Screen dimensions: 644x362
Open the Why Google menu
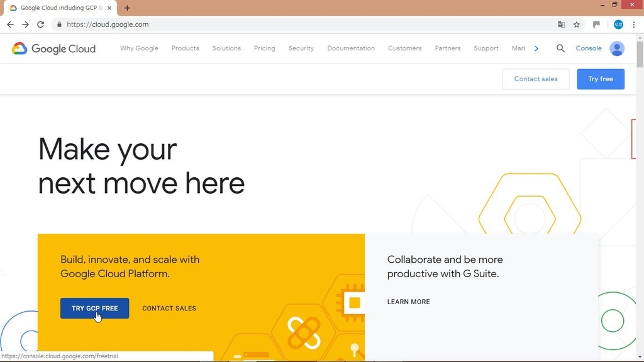(139, 48)
